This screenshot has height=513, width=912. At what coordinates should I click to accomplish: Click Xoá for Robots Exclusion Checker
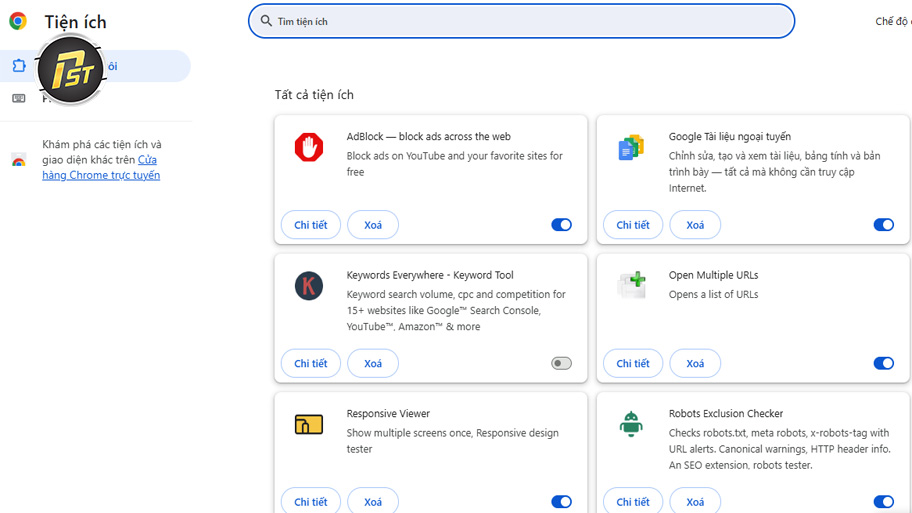point(695,500)
